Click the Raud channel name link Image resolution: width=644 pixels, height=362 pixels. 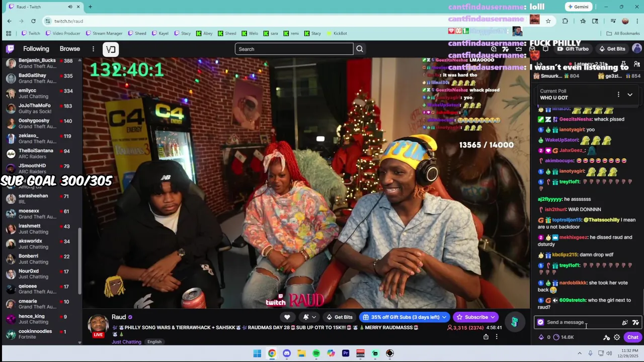pos(119,317)
